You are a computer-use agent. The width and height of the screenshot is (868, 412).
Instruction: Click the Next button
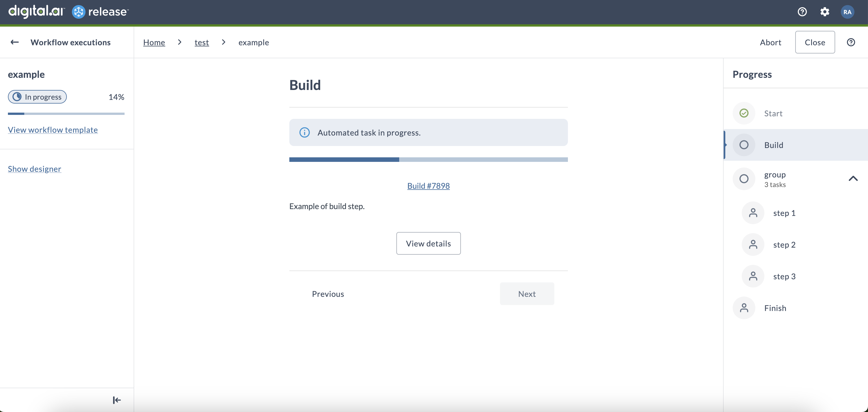coord(527,294)
